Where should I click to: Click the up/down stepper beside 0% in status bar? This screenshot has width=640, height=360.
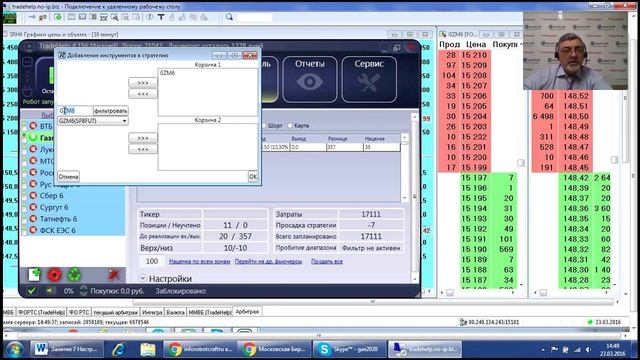point(83,291)
